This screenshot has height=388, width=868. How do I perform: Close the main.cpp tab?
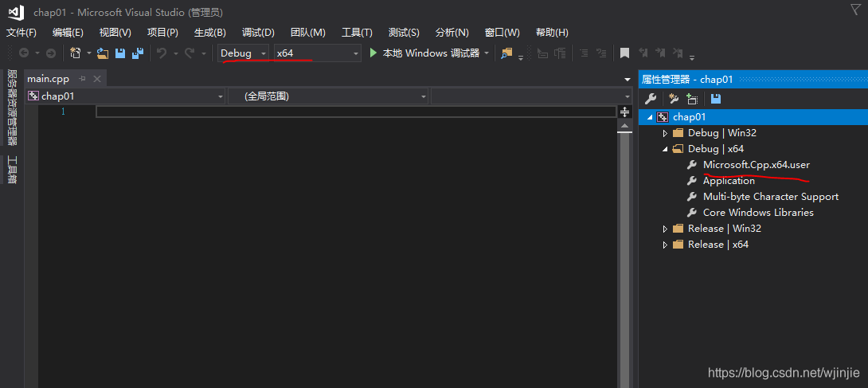tap(97, 79)
